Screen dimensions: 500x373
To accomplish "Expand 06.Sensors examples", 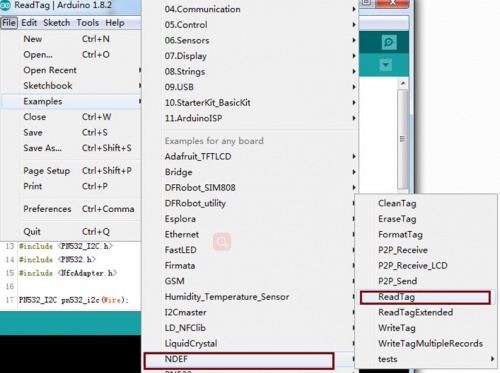I will pos(251,40).
